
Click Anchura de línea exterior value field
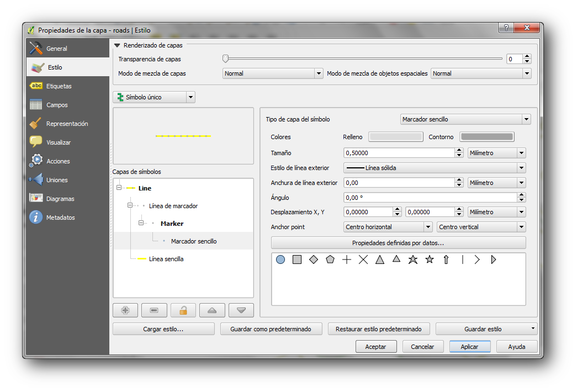point(399,183)
